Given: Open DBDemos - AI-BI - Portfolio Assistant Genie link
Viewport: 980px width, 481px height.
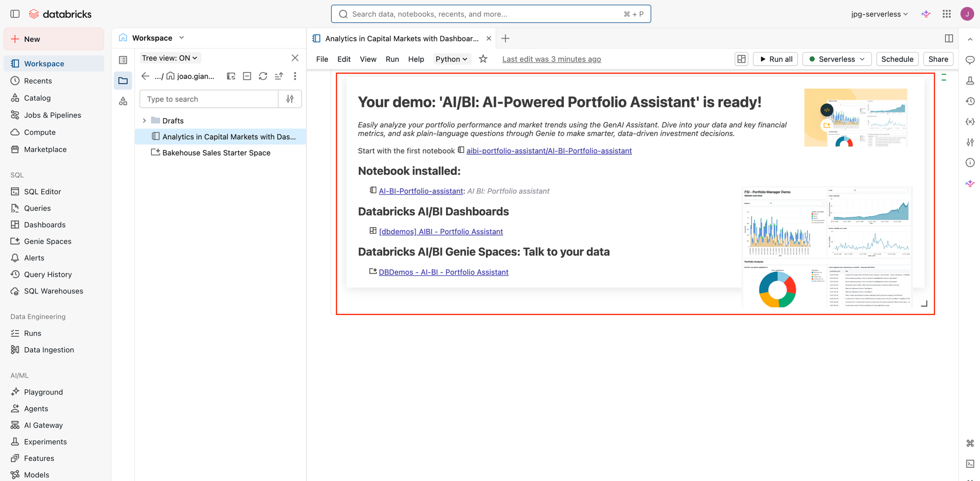Looking at the screenshot, I should pos(443,272).
